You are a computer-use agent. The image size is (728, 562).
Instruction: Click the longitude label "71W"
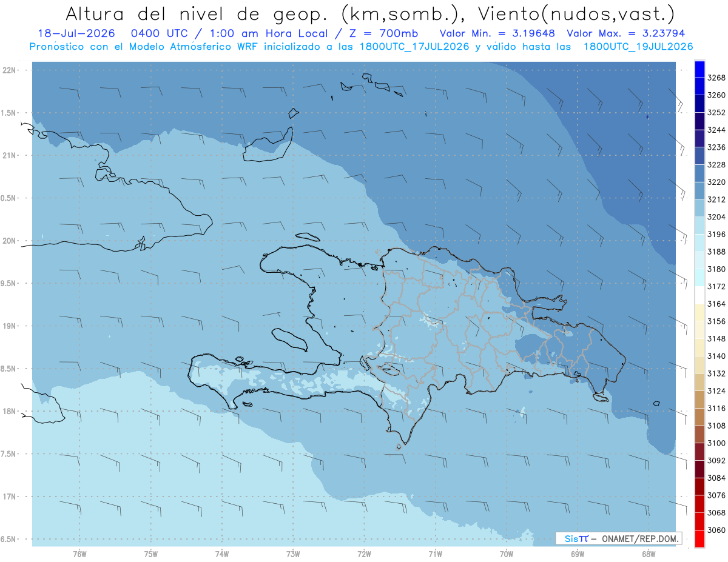[x=435, y=554]
